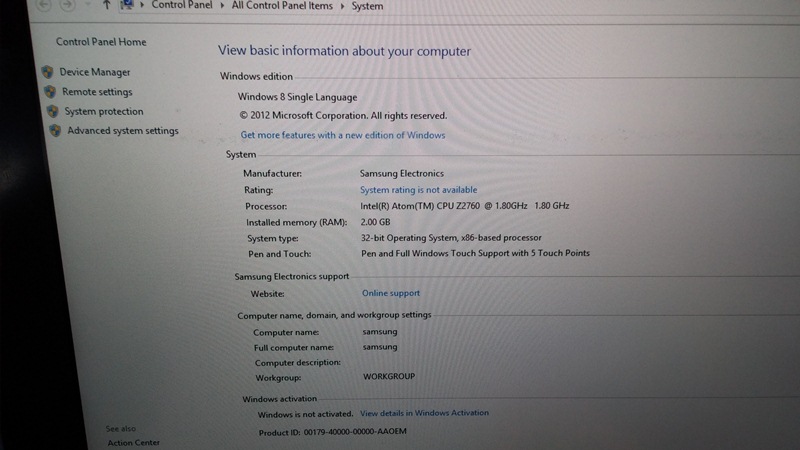Click the shield icon beside System protection
The image size is (800, 450).
[53, 111]
